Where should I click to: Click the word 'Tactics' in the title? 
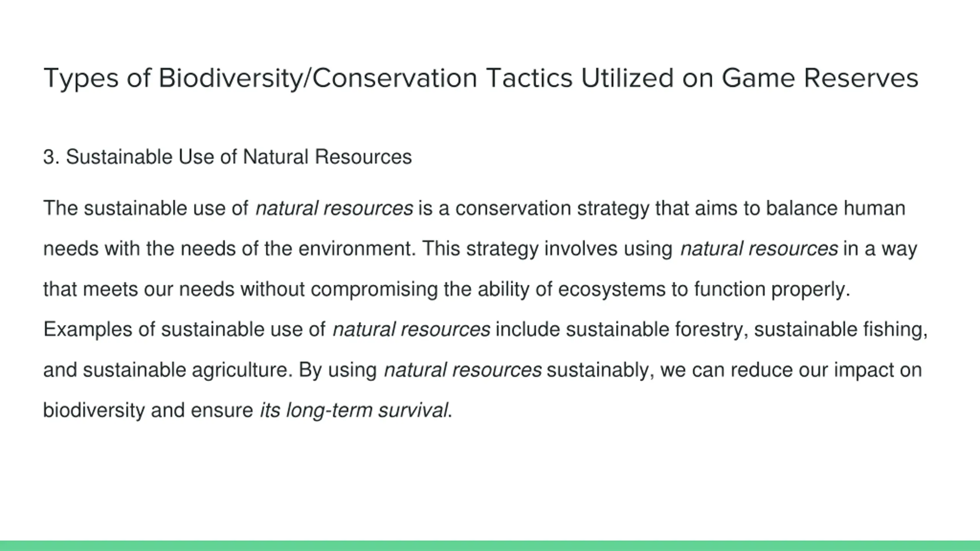pyautogui.click(x=529, y=78)
